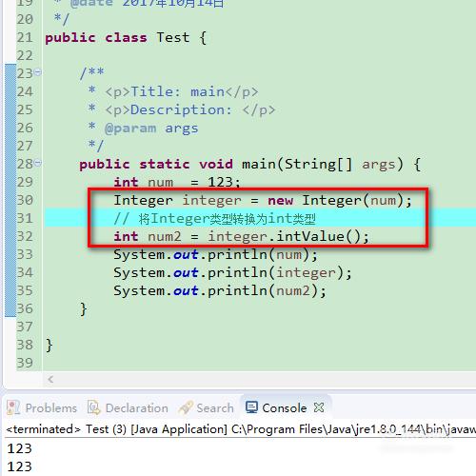Click the Search flashlight icon
Screen dimensions: 476x476
[186, 407]
